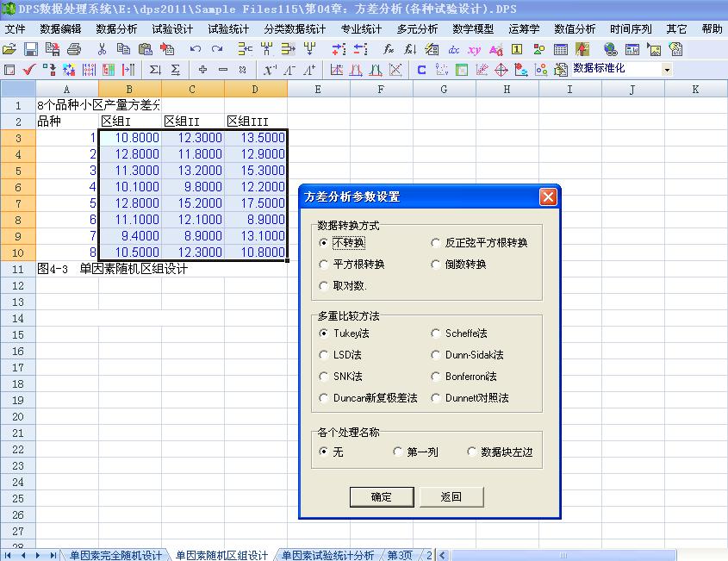
Task: Close the 方差分析参数设置 dialog
Action: point(548,196)
